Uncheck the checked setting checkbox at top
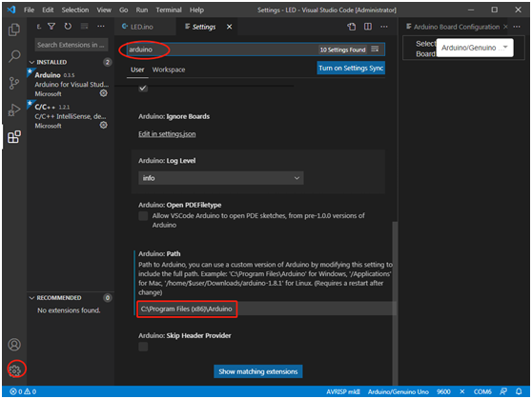Image resolution: width=532 pixels, height=399 pixels. [x=143, y=89]
